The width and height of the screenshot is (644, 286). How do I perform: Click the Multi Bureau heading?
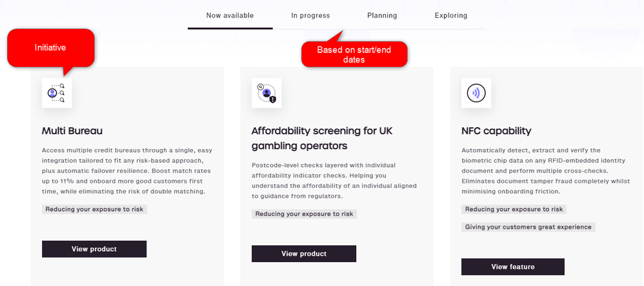72,131
